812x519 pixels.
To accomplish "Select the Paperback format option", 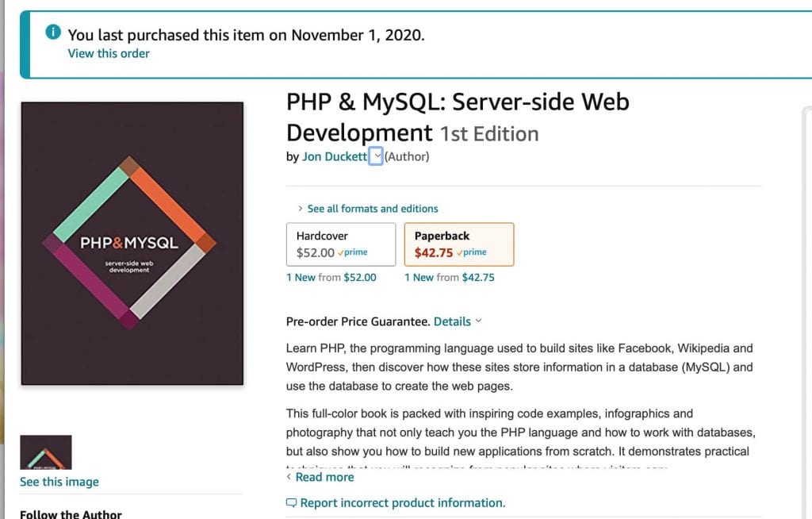I will [x=459, y=244].
